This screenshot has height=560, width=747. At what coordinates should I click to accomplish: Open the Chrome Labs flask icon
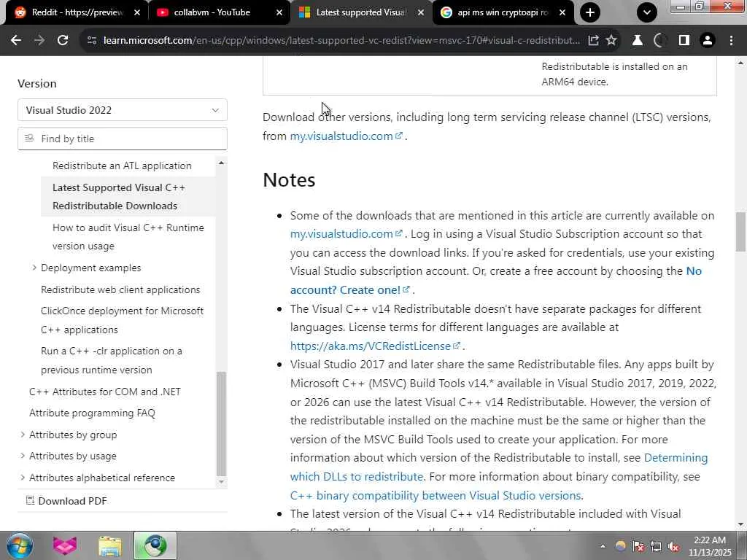click(637, 41)
